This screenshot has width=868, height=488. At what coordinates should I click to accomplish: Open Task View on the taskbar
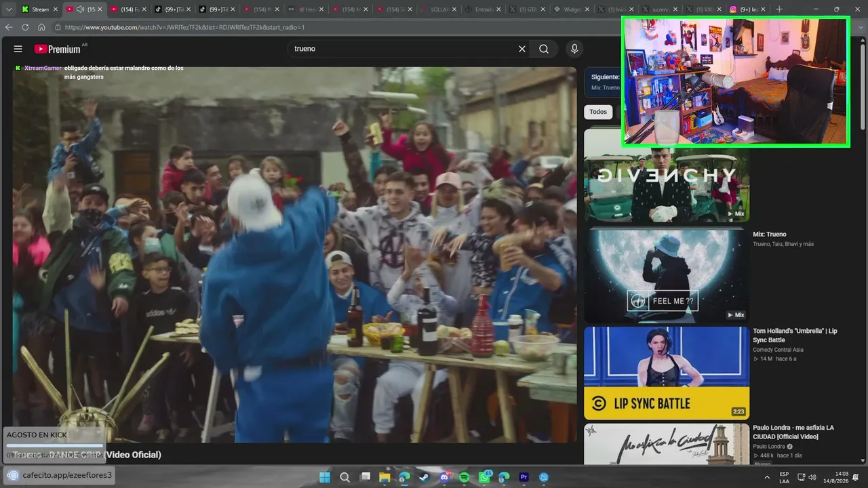(366, 477)
